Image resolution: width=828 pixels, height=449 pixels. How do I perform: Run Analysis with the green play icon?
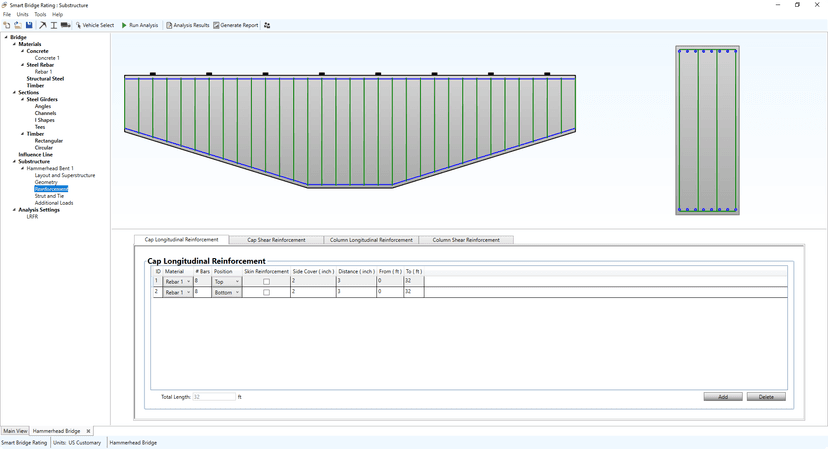(139, 25)
